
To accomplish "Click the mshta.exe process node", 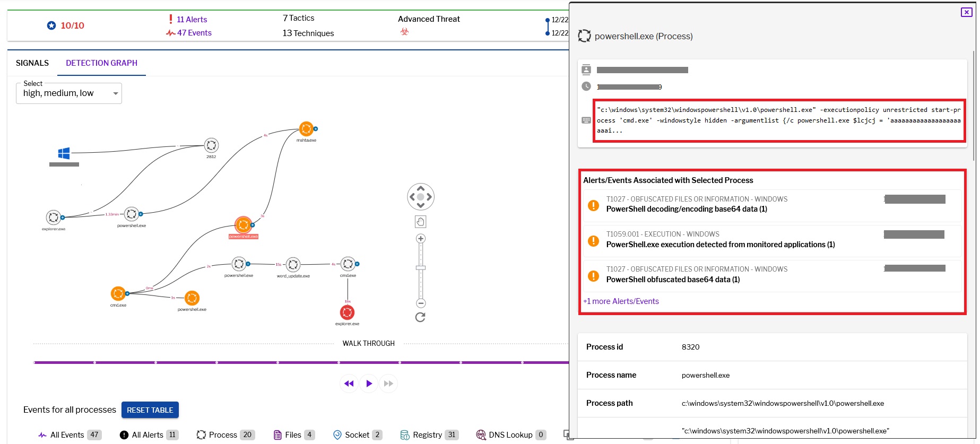I will 306,129.
